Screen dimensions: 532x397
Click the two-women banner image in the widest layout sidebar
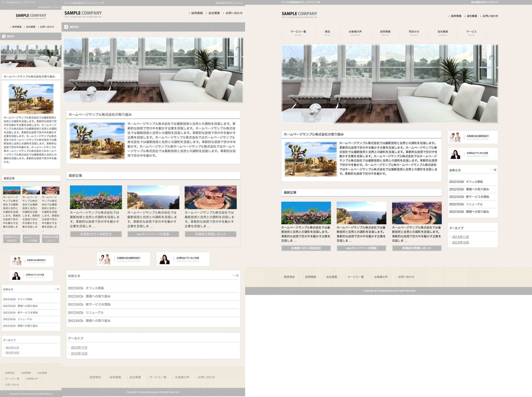pyautogui.click(x=455, y=137)
